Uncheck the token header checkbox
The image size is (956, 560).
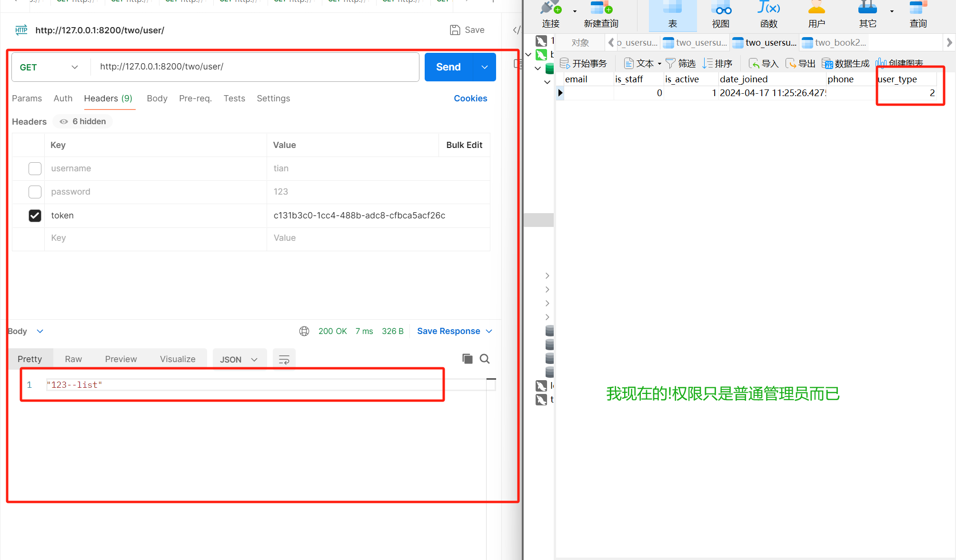[x=35, y=216]
